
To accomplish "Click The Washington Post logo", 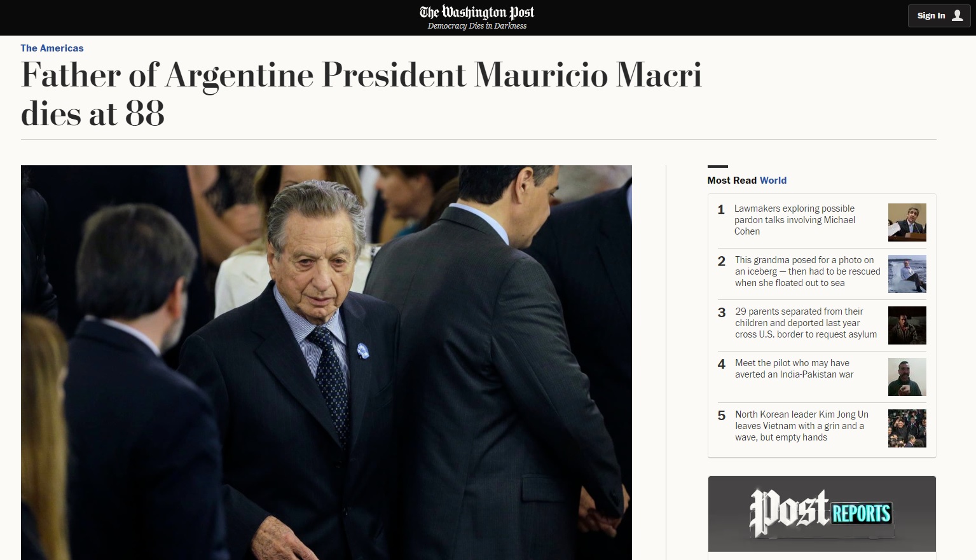I will pyautogui.click(x=477, y=12).
